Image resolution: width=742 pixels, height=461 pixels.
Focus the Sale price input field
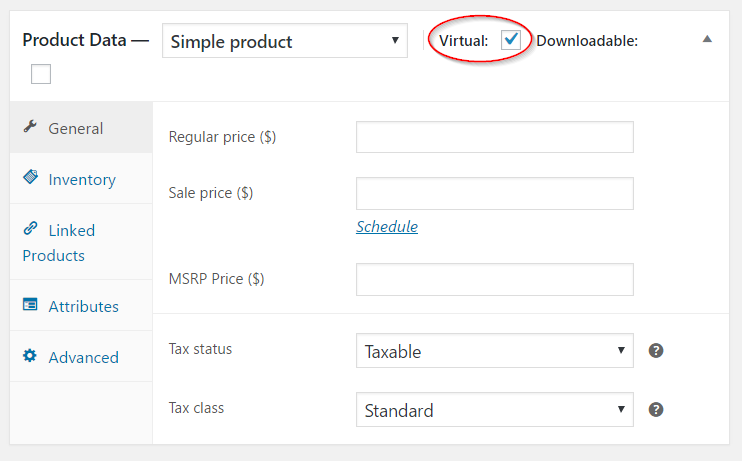[x=495, y=194]
